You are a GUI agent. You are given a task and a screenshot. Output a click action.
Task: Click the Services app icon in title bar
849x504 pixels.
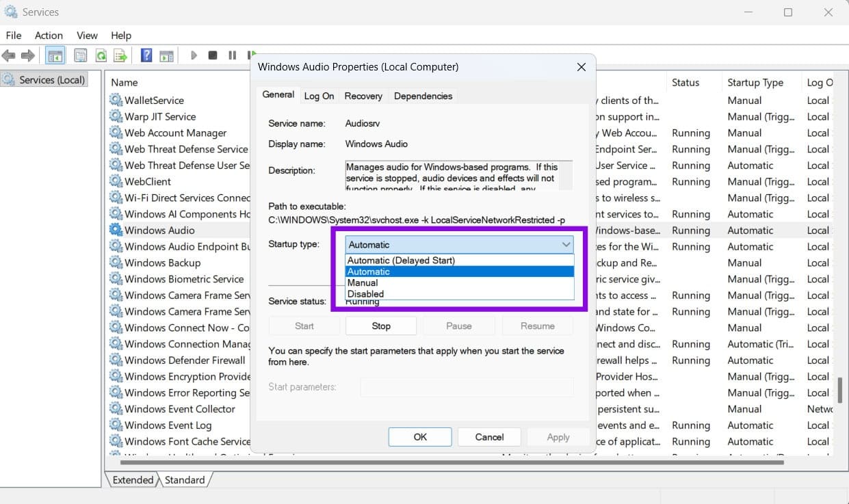coord(11,12)
